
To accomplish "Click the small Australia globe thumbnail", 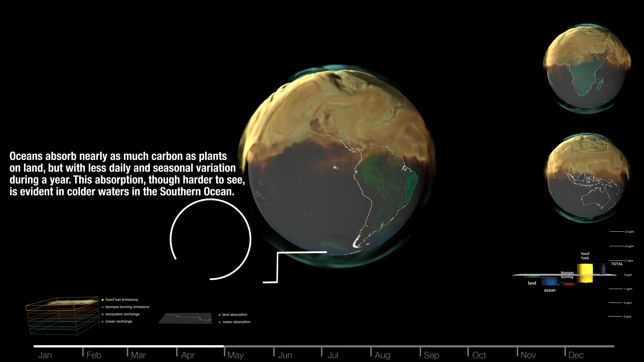I will (x=587, y=178).
